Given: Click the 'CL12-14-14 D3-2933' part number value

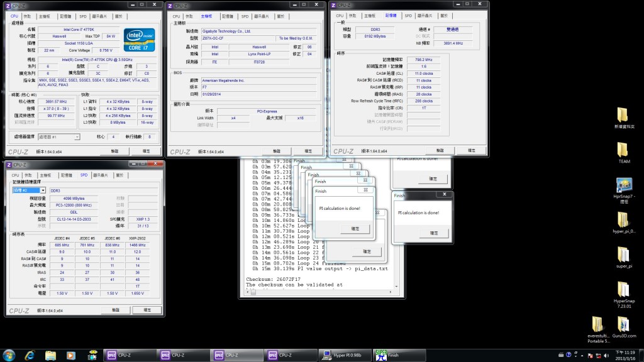Looking at the screenshot, I should tap(74, 219).
